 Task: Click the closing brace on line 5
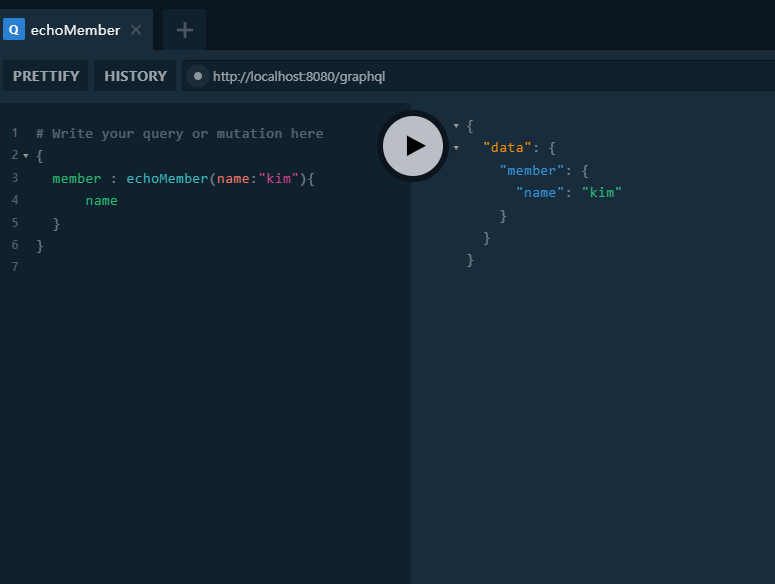pyautogui.click(x=56, y=223)
